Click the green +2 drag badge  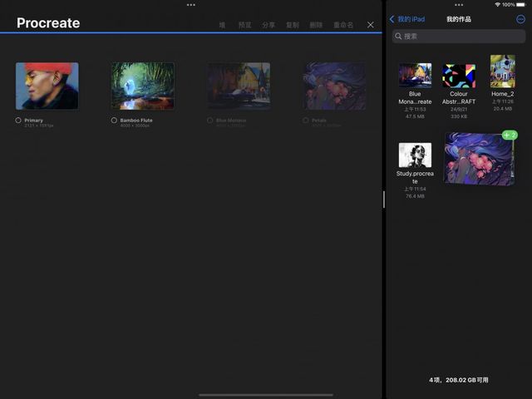pyautogui.click(x=510, y=135)
